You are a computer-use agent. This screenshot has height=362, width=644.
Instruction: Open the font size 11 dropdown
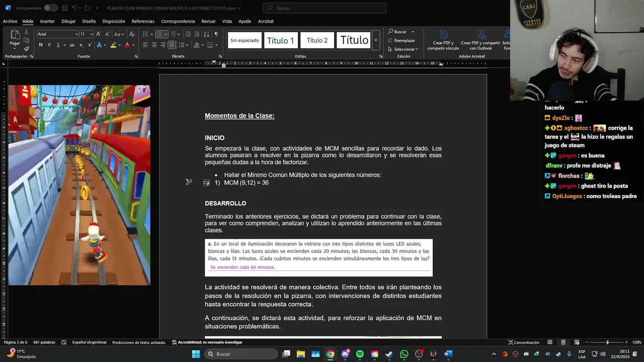(x=92, y=34)
